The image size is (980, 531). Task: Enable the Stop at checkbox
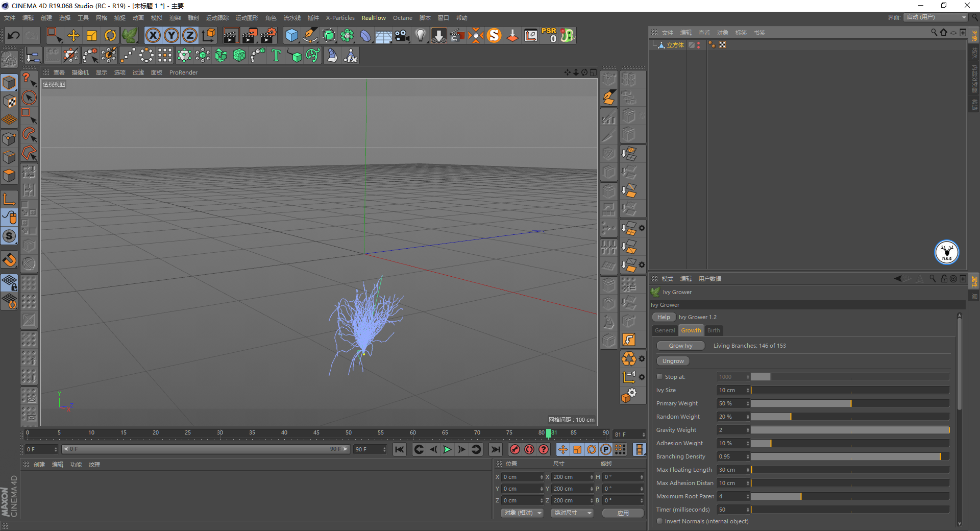pyautogui.click(x=659, y=377)
